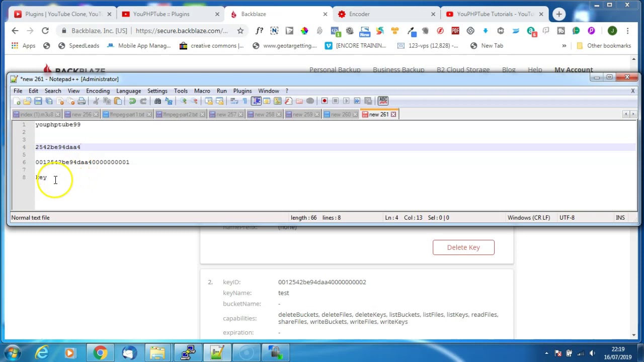Click the green Undo arrow in Notepad++
The width and height of the screenshot is (644, 362).
coord(132,101)
